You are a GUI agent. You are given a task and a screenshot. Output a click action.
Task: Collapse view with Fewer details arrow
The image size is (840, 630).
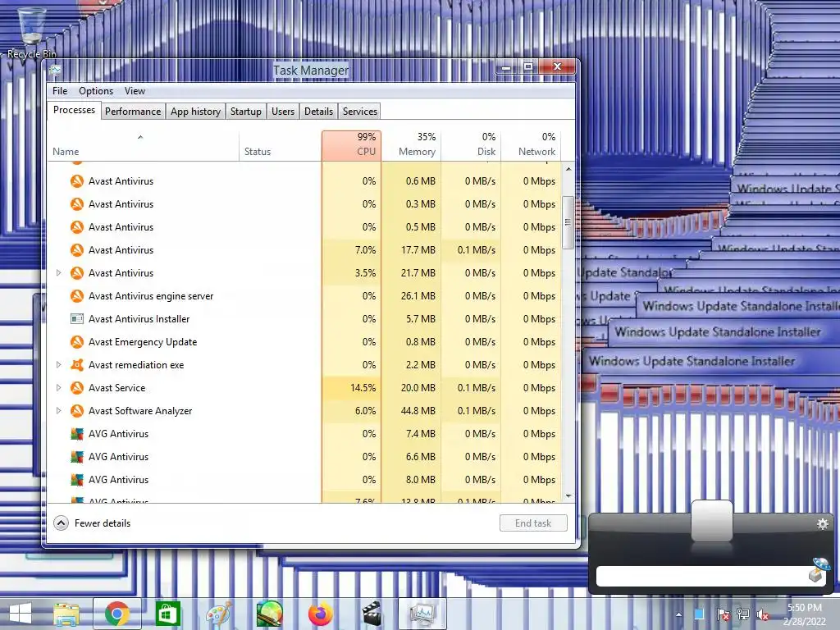pos(61,523)
